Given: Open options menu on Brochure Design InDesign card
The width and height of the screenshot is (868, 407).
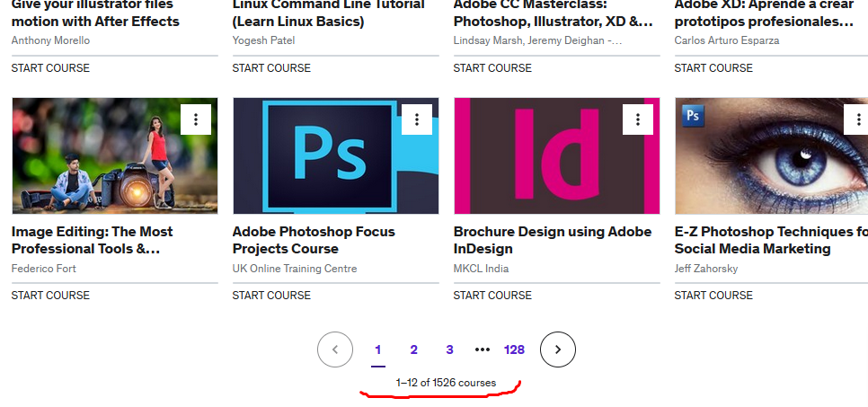Looking at the screenshot, I should (x=638, y=119).
